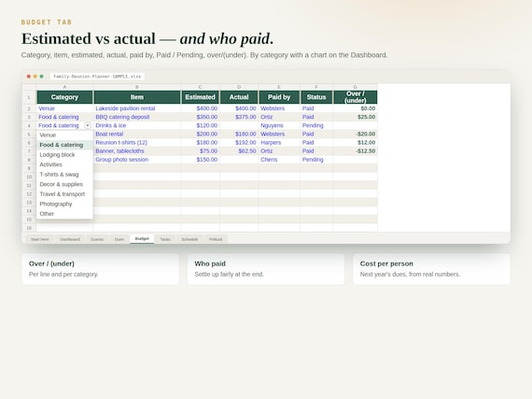
Task: Go to the Guests sheet tab
Action: pos(97,239)
